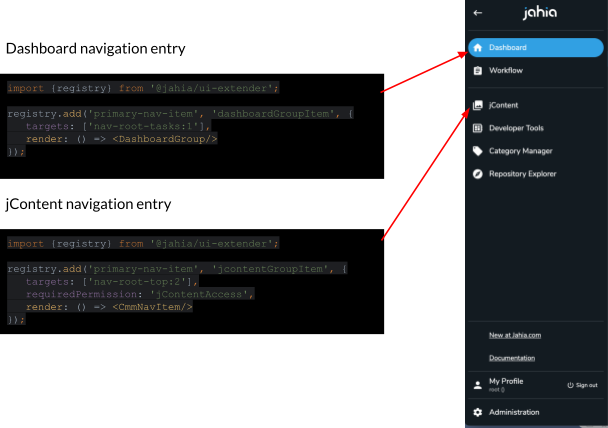Click the 'jContentAccess' permission string
The height and width of the screenshot is (428, 608).
199,294
